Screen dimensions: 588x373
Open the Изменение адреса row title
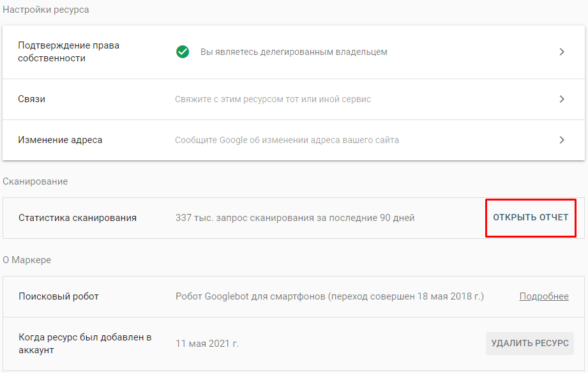pos(60,140)
